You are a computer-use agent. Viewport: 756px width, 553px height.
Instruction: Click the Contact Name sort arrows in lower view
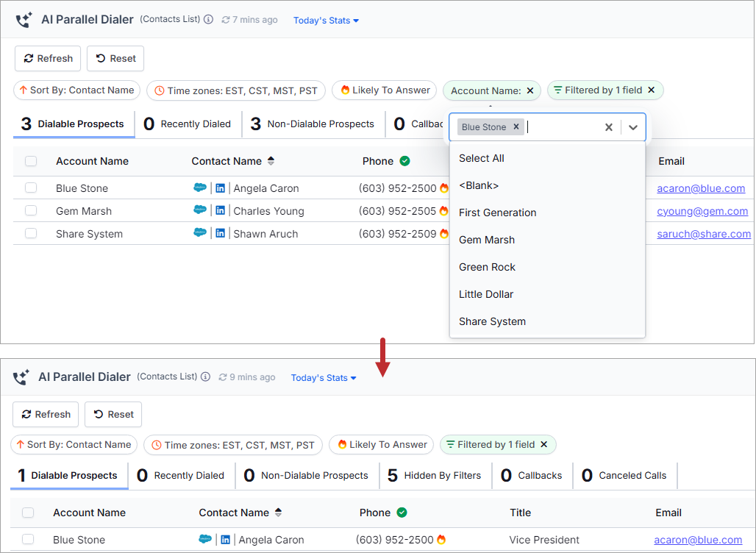point(278,513)
